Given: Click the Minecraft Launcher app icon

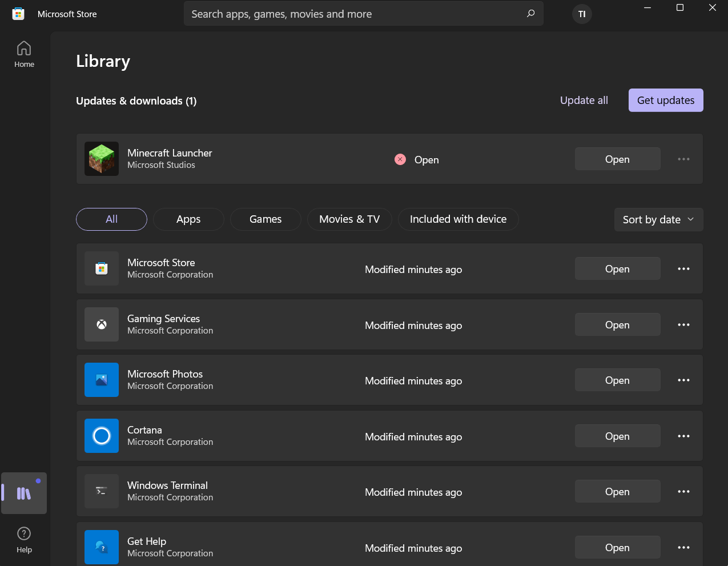Looking at the screenshot, I should point(102,159).
